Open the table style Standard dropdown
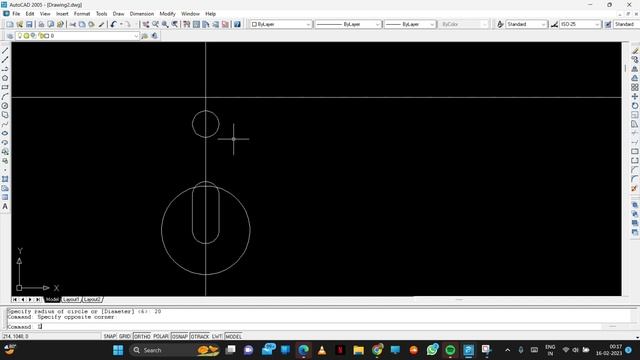 point(626,24)
